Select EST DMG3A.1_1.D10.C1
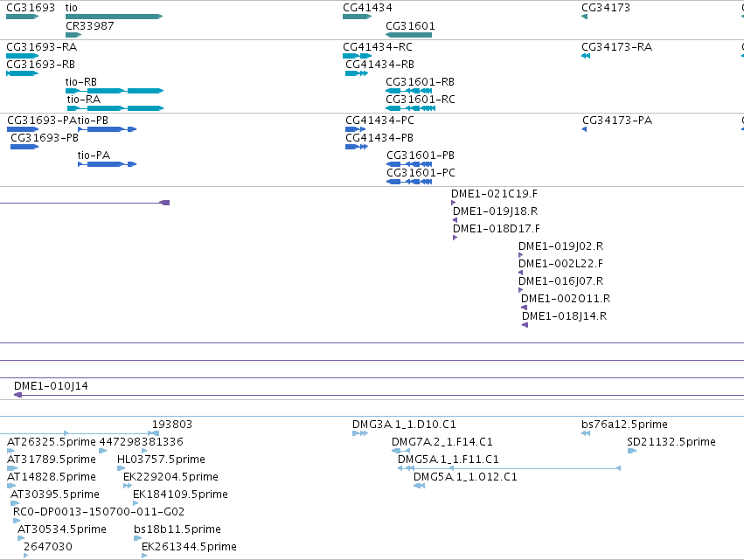Screen dimensions: 744x560 (x=360, y=433)
